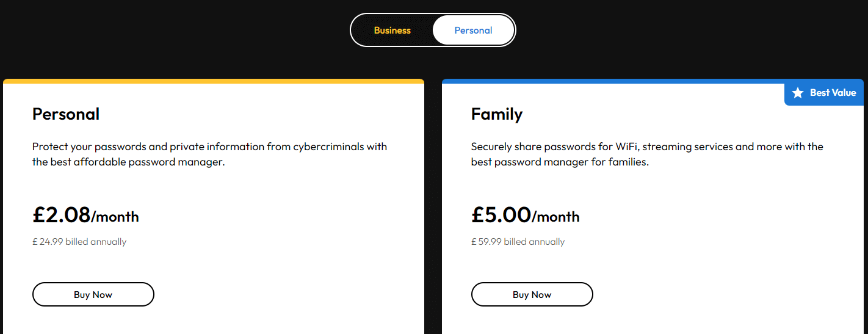This screenshot has height=334, width=868.
Task: Click the /month label beside £5.00
Action: coord(556,217)
